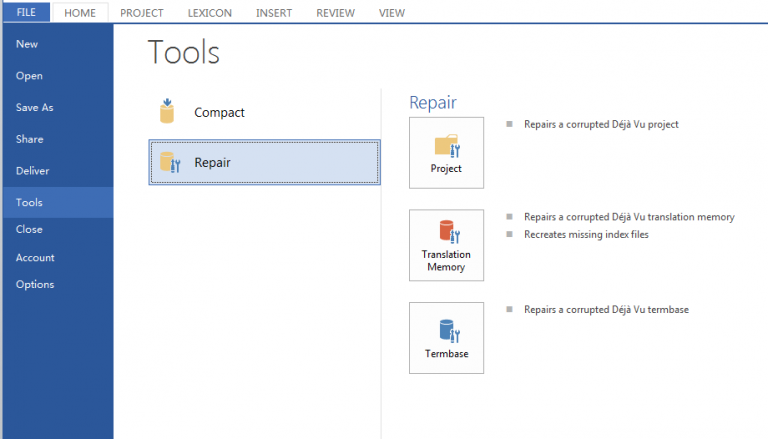Open the REVIEW ribbon tab
The width and height of the screenshot is (768, 439).
(335, 13)
